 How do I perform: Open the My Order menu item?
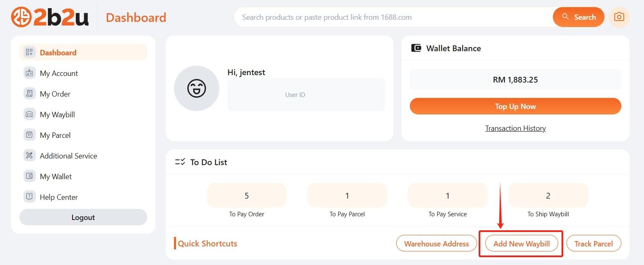point(55,94)
